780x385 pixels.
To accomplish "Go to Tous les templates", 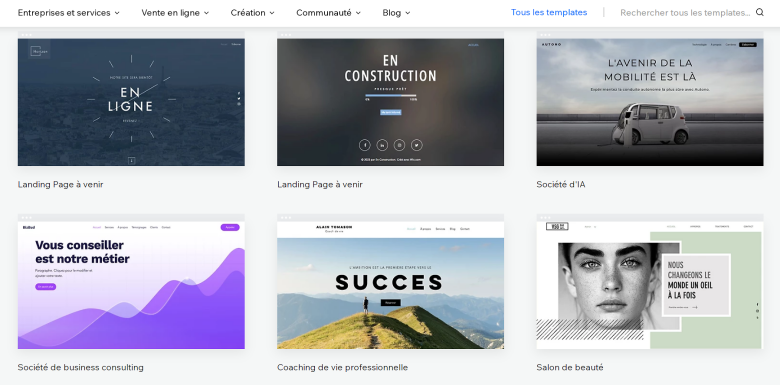I will tap(549, 12).
